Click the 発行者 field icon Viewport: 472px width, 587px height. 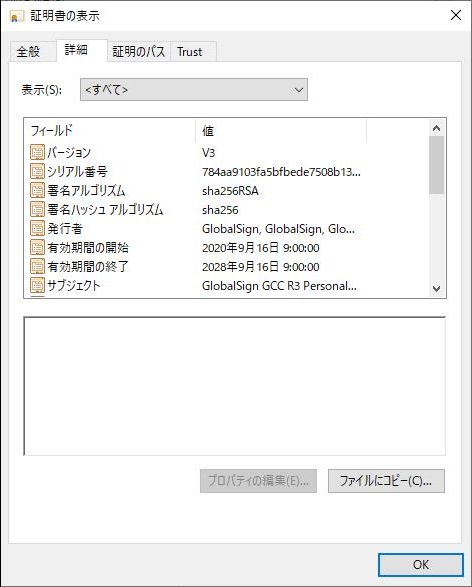(x=37, y=229)
